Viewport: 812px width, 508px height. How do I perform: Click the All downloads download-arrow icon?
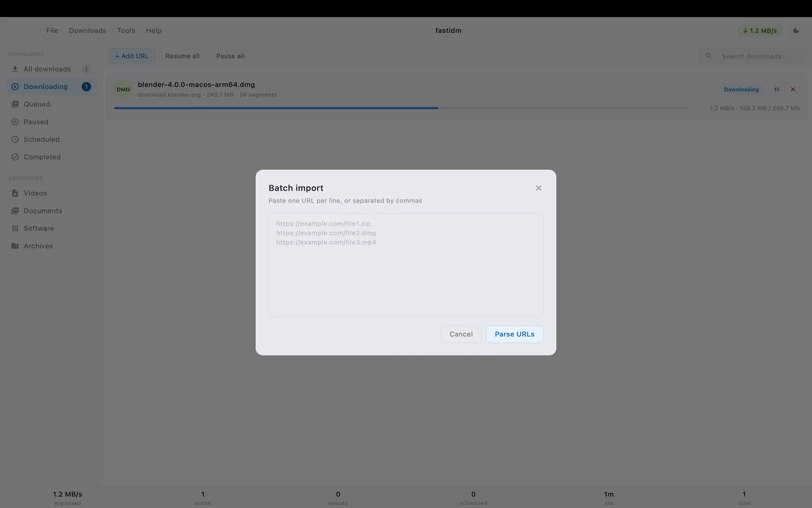coord(15,69)
